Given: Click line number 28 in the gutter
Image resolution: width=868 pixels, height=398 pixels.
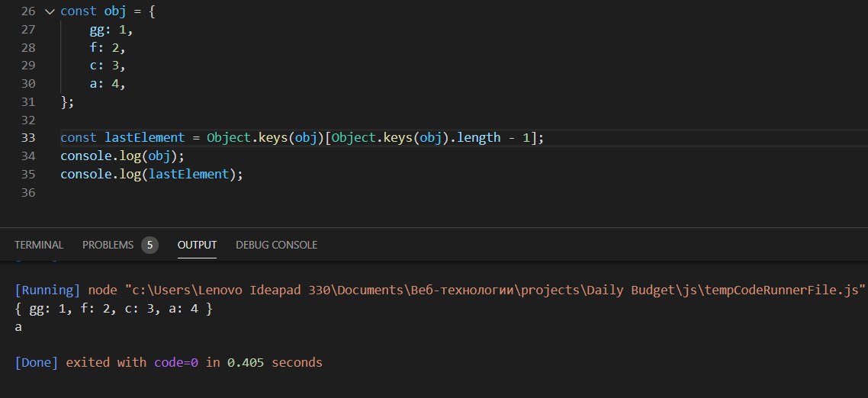Looking at the screenshot, I should coord(28,48).
